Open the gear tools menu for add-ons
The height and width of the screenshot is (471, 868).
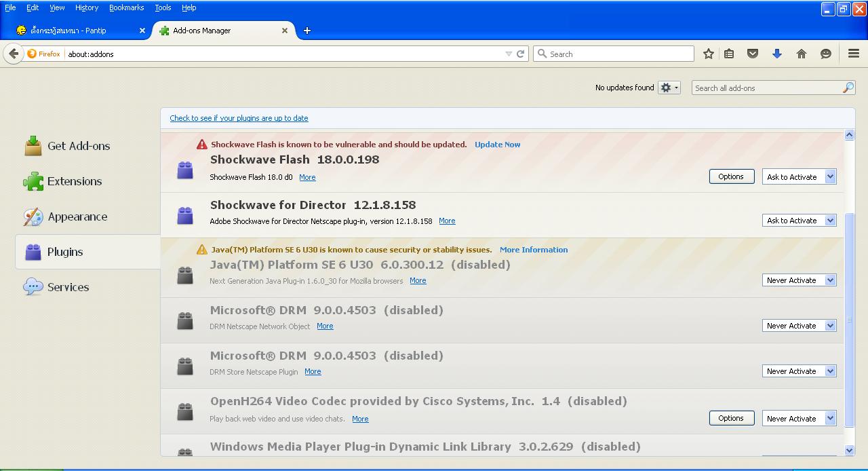[x=669, y=88]
